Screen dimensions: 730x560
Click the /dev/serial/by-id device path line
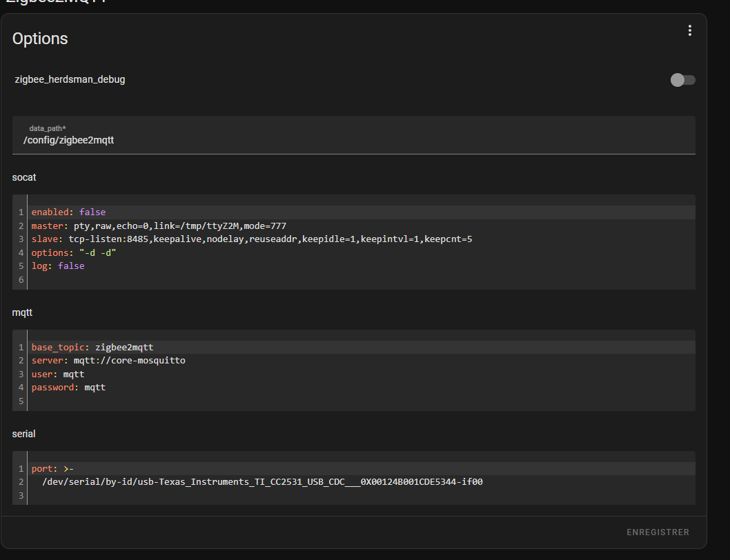(x=262, y=482)
